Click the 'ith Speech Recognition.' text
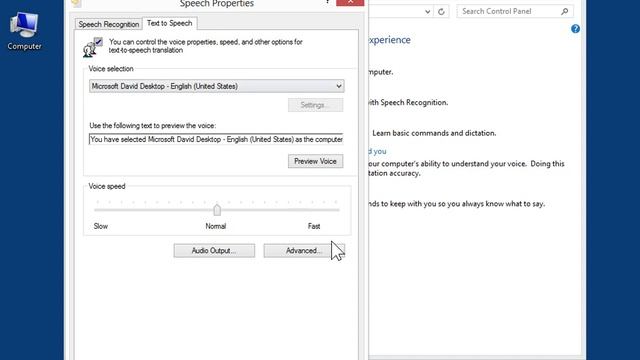This screenshot has width=640, height=360. [408, 102]
